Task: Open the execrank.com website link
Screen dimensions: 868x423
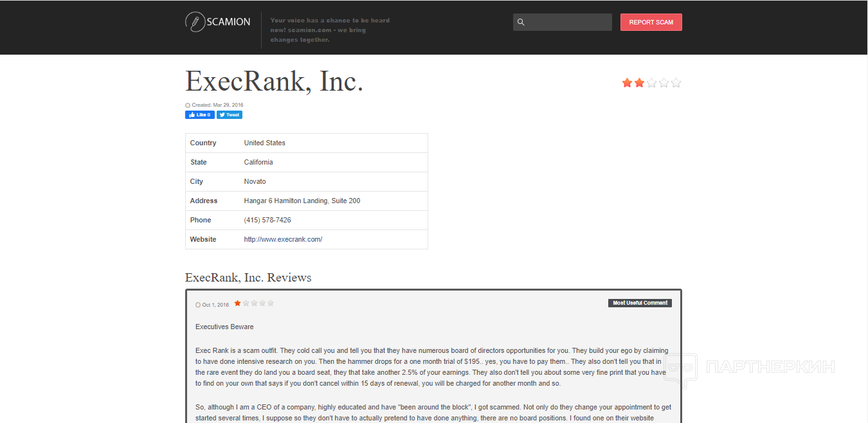Action: click(283, 239)
